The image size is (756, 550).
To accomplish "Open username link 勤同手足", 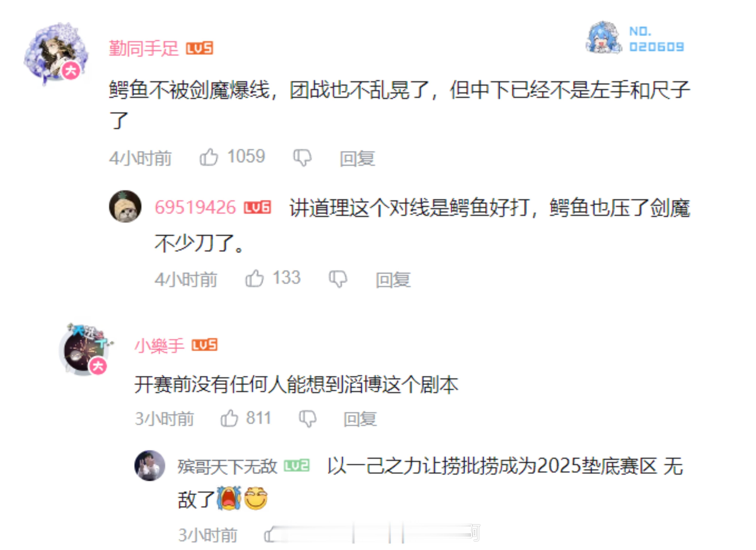I will tap(144, 49).
